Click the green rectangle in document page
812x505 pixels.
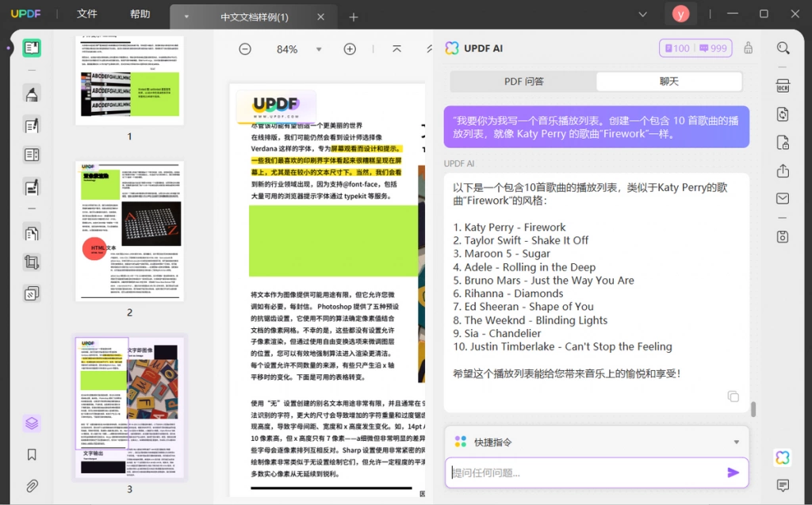[334, 241]
